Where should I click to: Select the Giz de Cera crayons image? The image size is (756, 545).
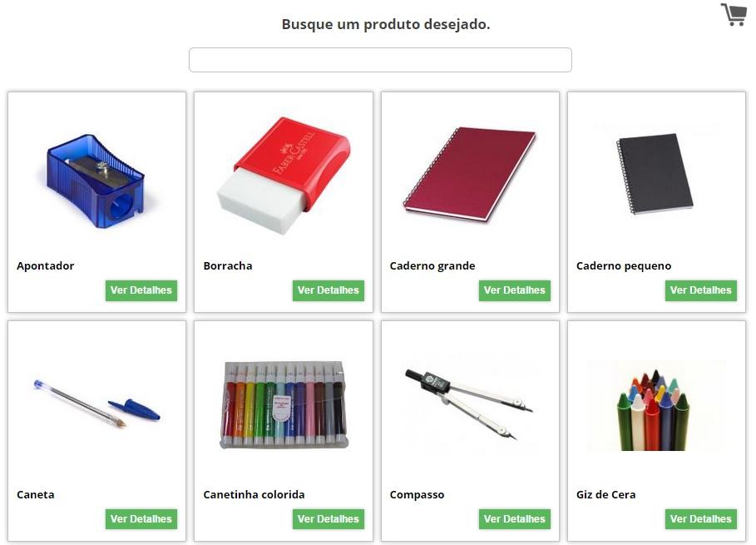655,410
